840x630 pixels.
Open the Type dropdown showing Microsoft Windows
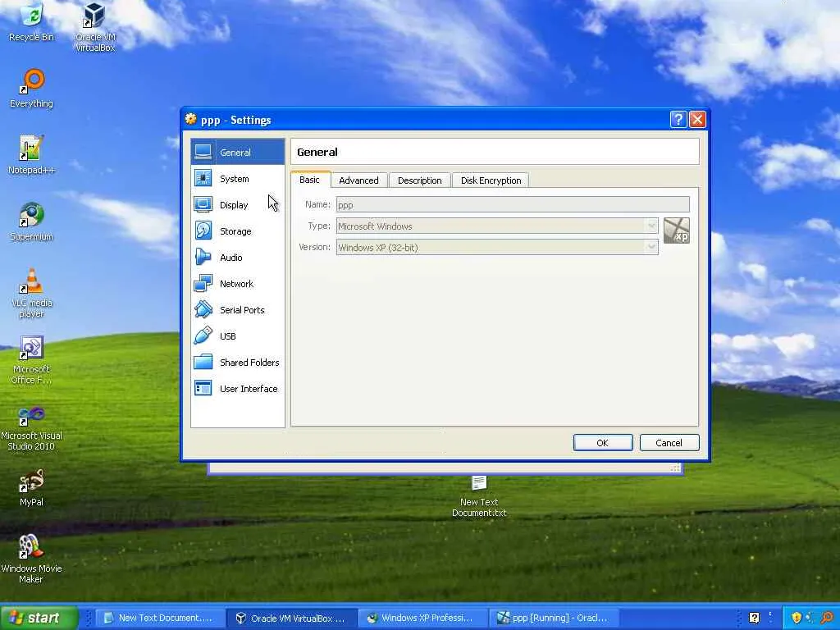click(x=497, y=226)
